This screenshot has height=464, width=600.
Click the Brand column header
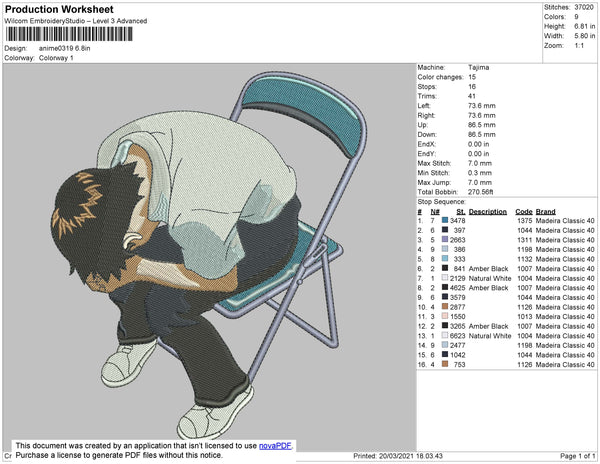coord(545,212)
